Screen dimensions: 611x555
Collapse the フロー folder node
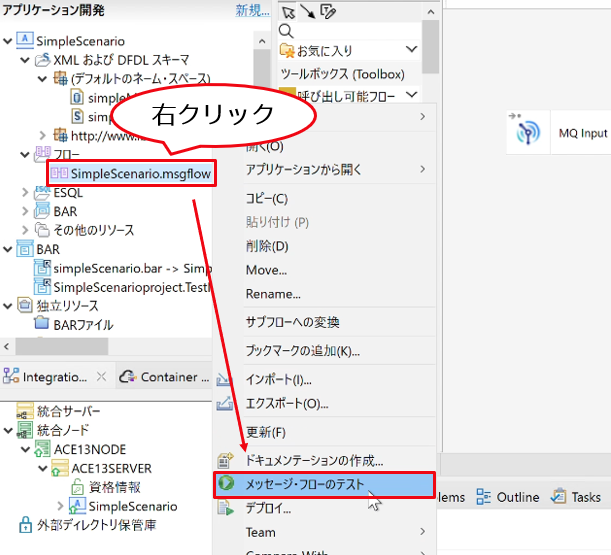click(25, 155)
